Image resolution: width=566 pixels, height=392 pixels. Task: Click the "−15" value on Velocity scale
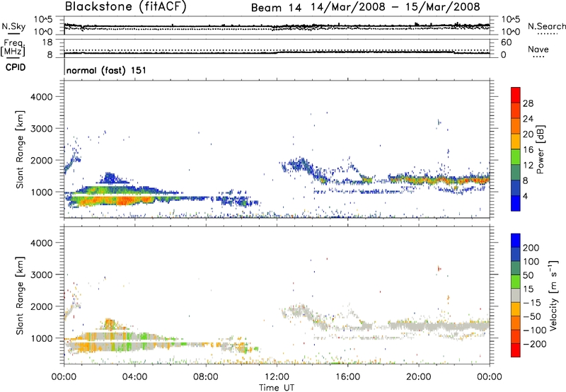pyautogui.click(x=532, y=303)
